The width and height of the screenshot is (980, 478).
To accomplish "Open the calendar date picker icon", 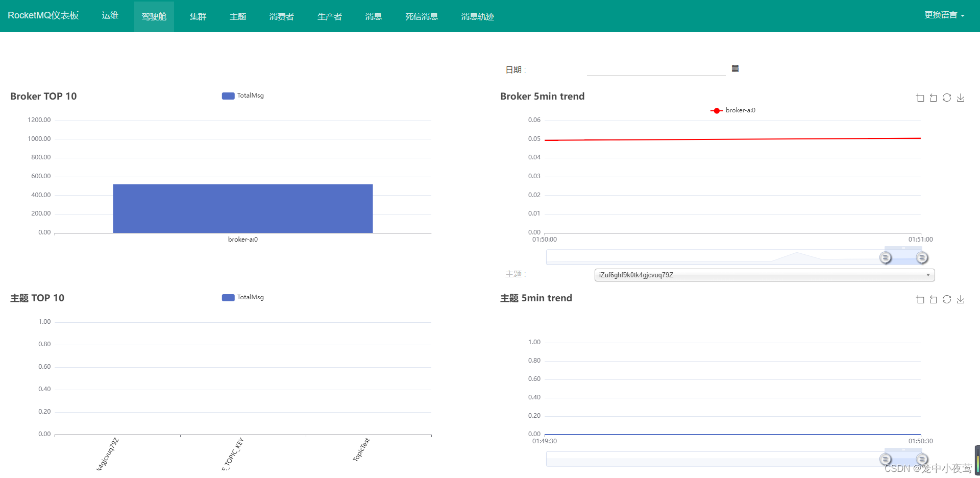I will tap(735, 68).
